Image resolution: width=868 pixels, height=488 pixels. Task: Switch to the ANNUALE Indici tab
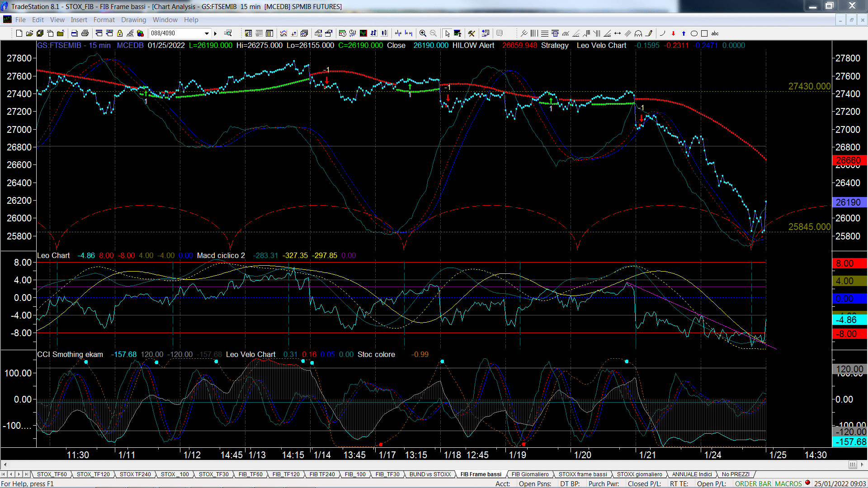click(x=692, y=474)
